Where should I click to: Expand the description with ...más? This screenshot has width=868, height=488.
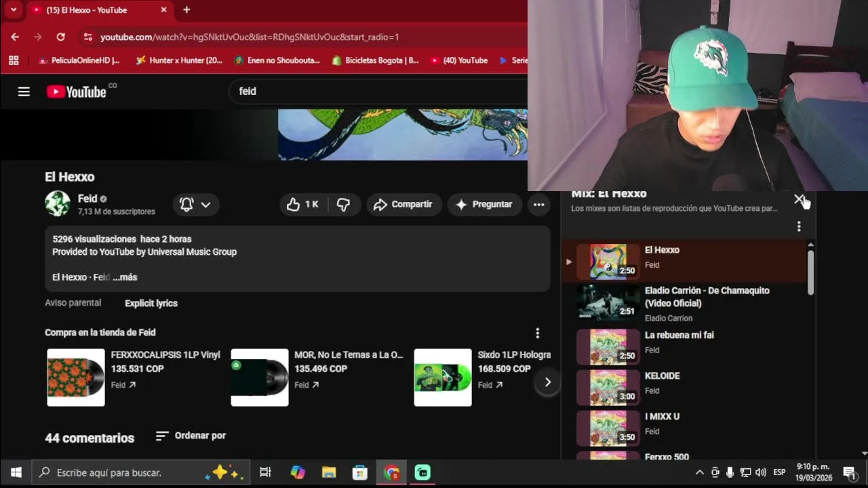pyautogui.click(x=125, y=277)
